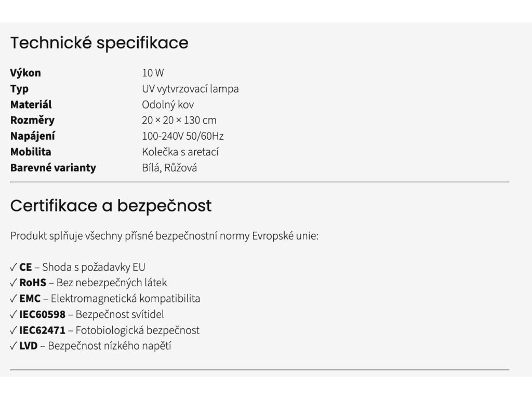Viewport: 532px width, 399px height.
Task: Click the Fotobiologická bezpečnost certification text
Action: (x=138, y=330)
